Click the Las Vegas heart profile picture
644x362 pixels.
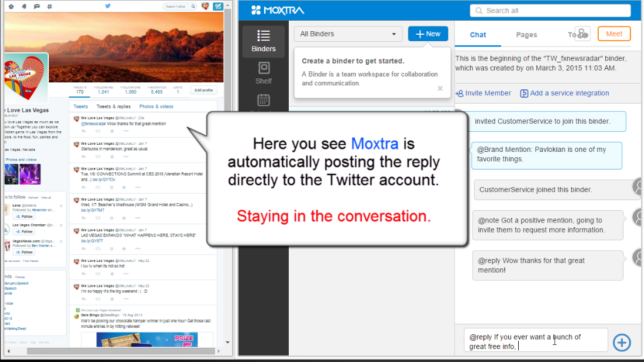coord(25,78)
